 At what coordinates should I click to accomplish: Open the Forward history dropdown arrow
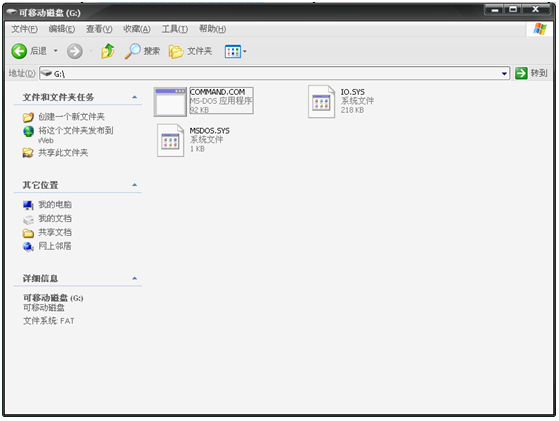[x=91, y=51]
